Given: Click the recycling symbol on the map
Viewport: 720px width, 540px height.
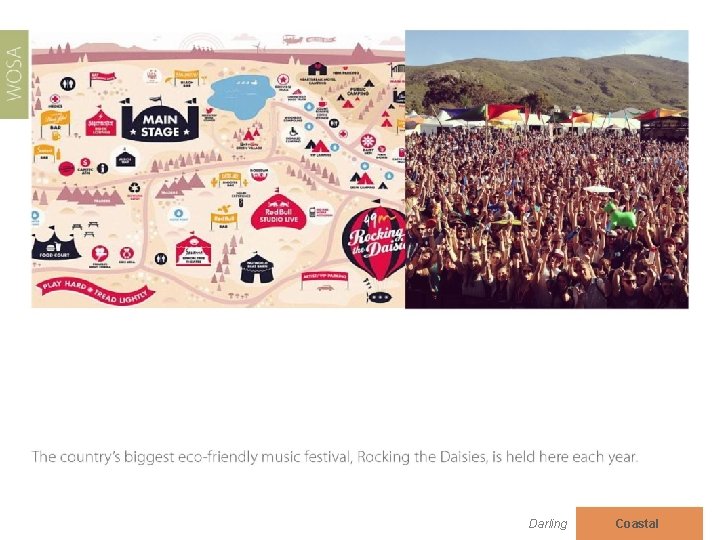Looking at the screenshot, I should pos(134,187).
